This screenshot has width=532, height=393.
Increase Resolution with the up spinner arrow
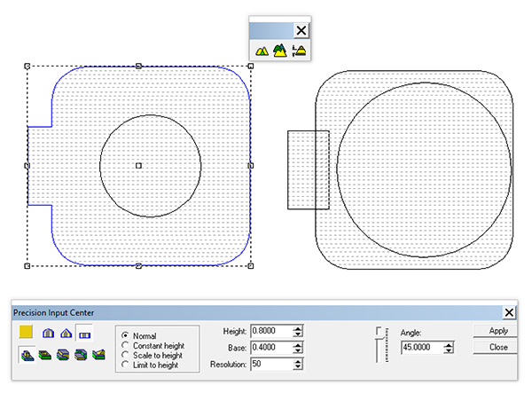click(x=298, y=361)
